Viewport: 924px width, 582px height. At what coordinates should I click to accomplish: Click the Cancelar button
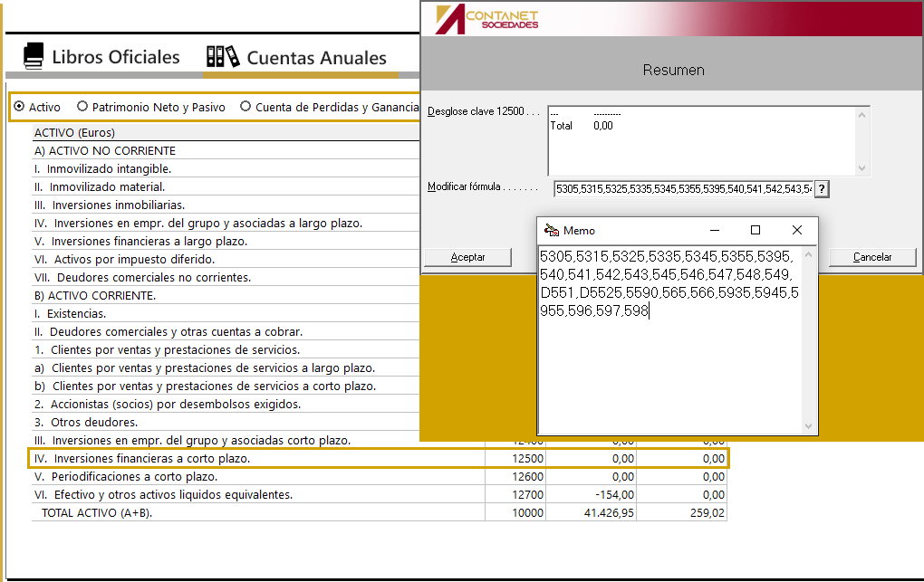872,257
